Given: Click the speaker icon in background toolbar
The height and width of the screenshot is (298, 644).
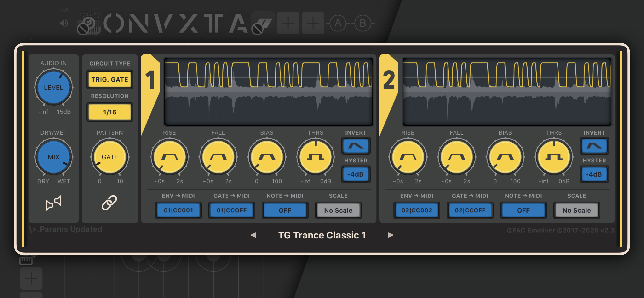Looking at the screenshot, I should coord(64,23).
